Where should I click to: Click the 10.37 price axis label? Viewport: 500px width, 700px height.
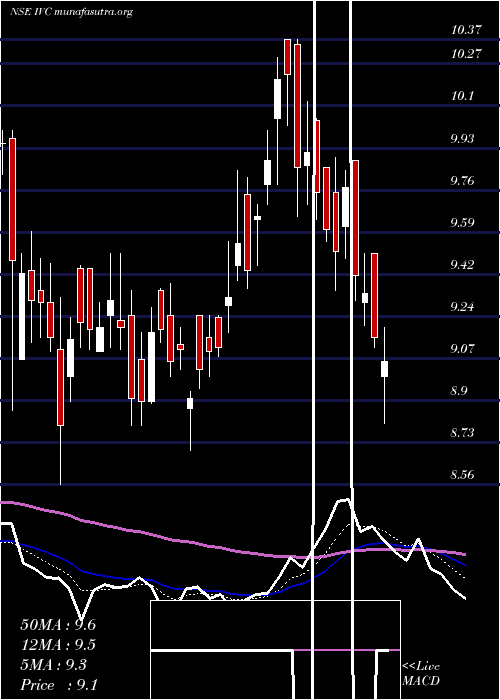(466, 30)
